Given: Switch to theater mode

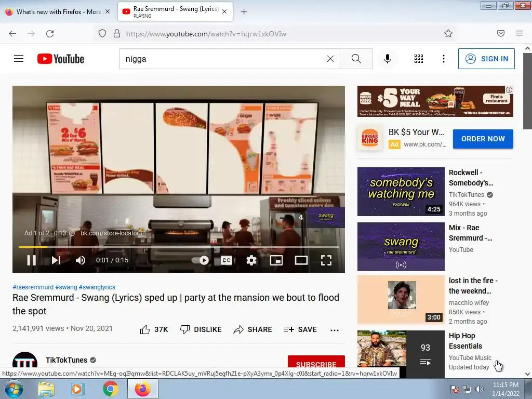Looking at the screenshot, I should click(301, 260).
